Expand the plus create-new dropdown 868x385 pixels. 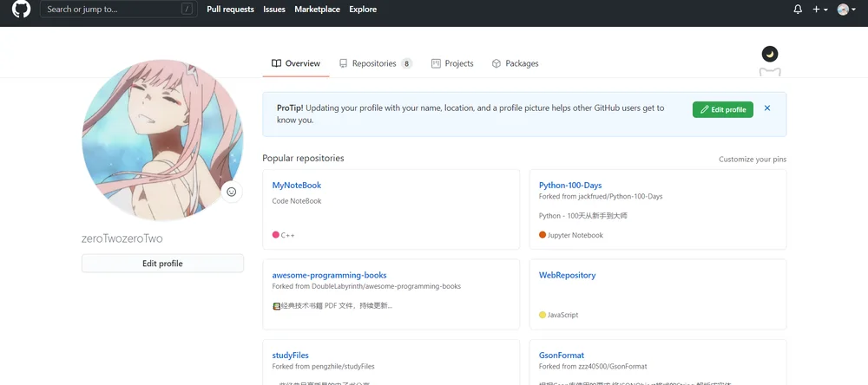[820, 10]
